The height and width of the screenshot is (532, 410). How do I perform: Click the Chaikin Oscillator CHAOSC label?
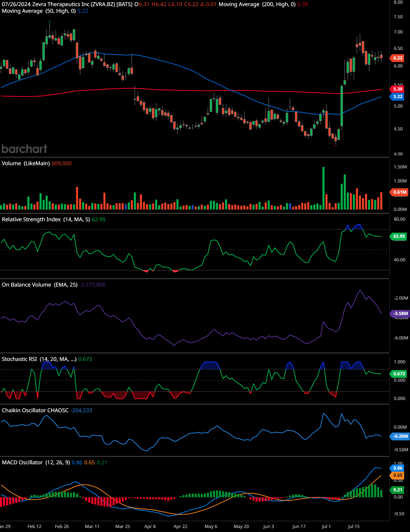[35, 410]
